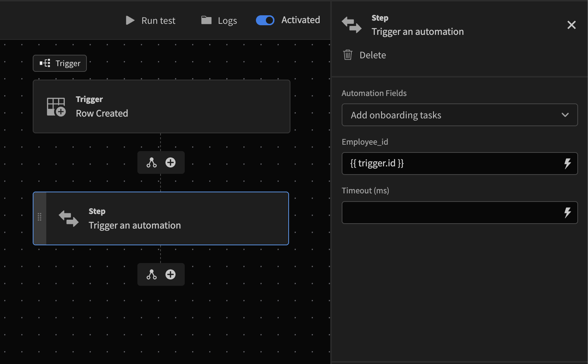Toggle the Activated switch off

click(x=265, y=20)
